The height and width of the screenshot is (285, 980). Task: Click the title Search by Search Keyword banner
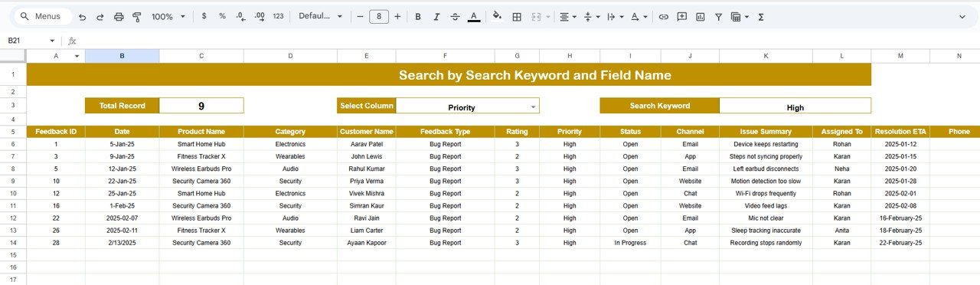click(449, 75)
